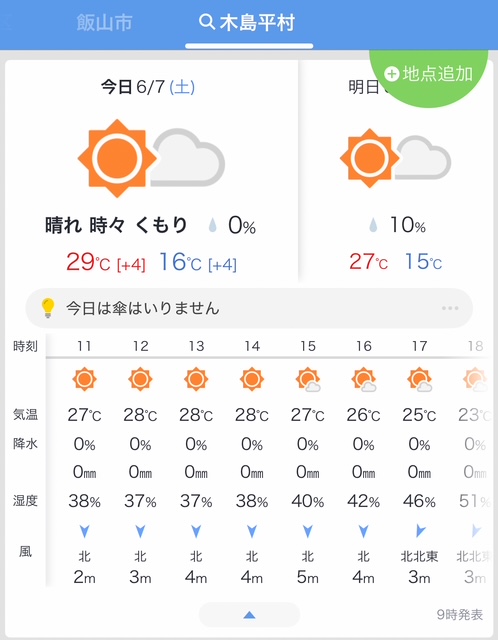Image resolution: width=498 pixels, height=640 pixels.
Task: Select the 木島平村 location tab
Action: pyautogui.click(x=247, y=22)
